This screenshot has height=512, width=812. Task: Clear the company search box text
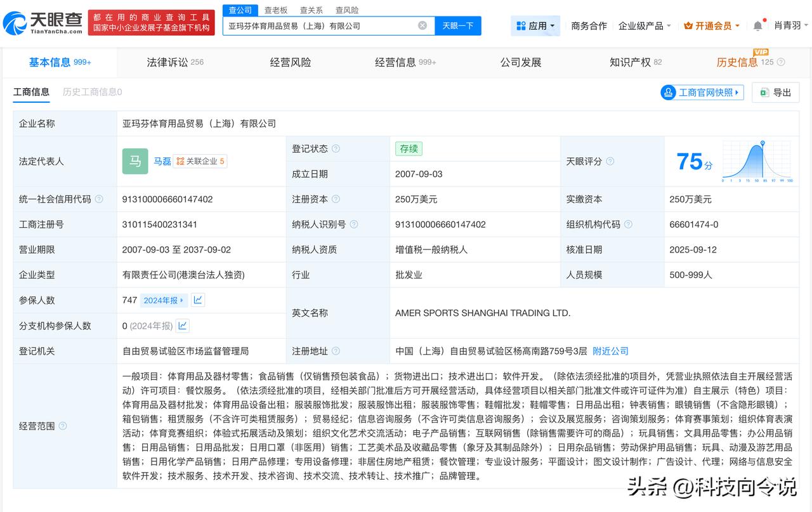(x=422, y=25)
